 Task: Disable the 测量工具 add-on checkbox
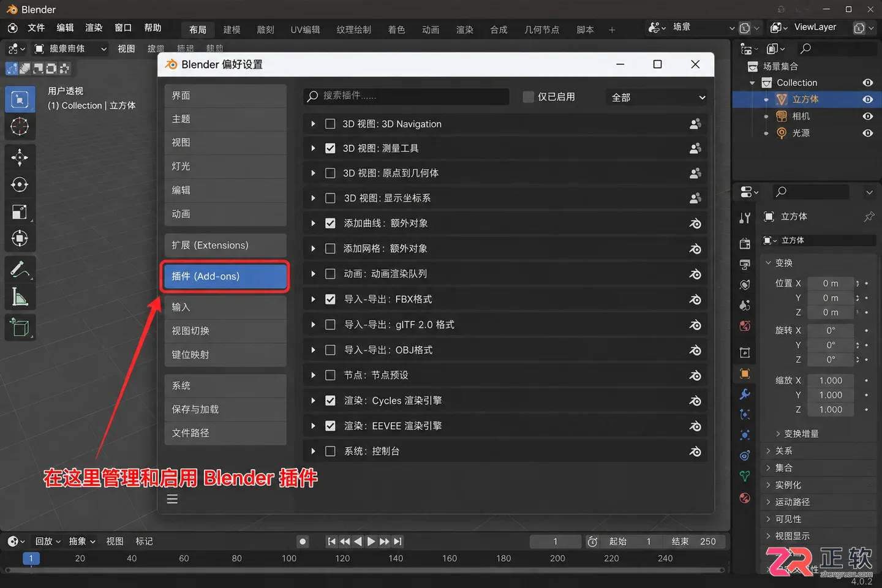[330, 148]
